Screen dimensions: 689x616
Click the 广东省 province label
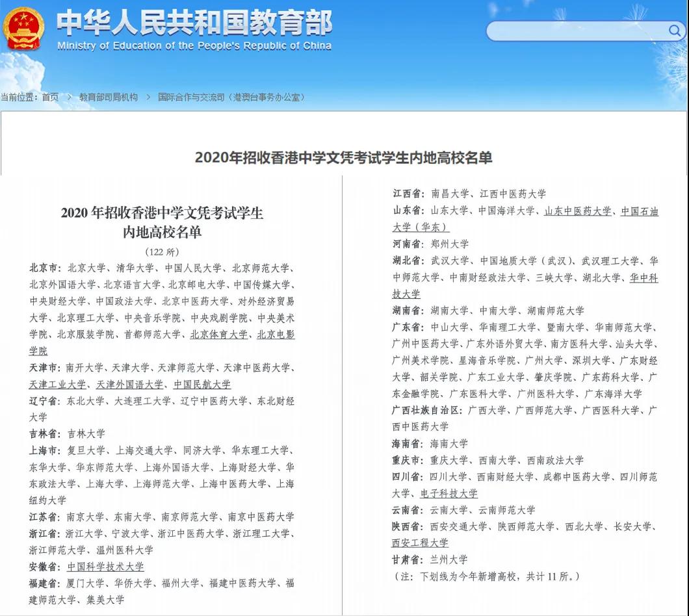409,327
